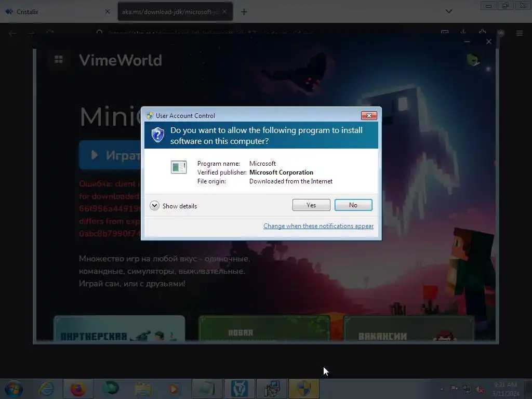Click the VimeWorld player avatar icon
532x399 pixels.
pyautogui.click(x=473, y=60)
